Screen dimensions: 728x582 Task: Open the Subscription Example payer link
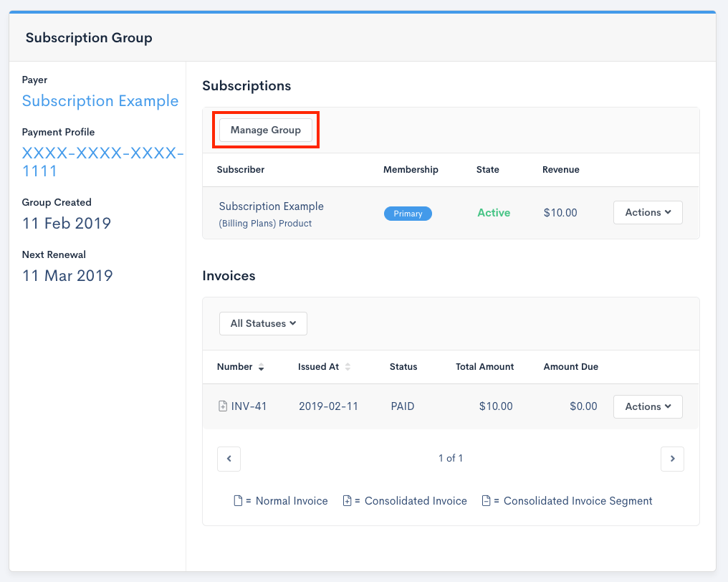pyautogui.click(x=100, y=101)
